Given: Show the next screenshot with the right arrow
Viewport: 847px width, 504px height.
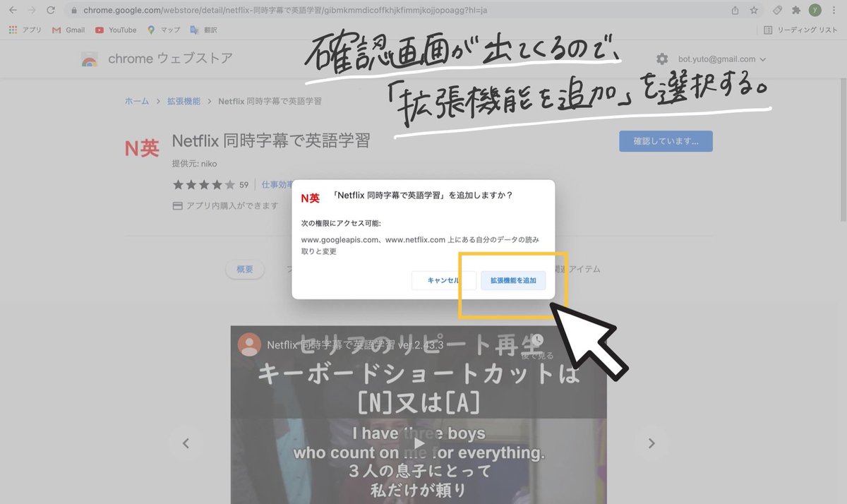Looking at the screenshot, I should tap(651, 443).
